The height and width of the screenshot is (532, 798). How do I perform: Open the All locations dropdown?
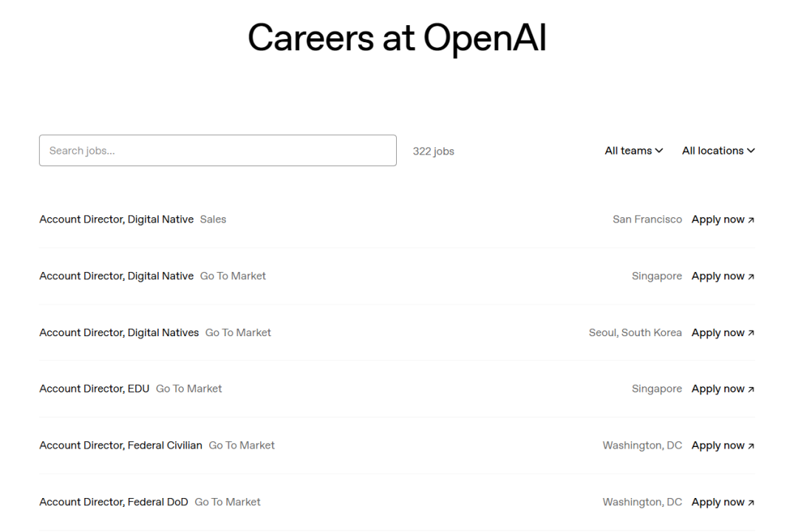coord(718,151)
